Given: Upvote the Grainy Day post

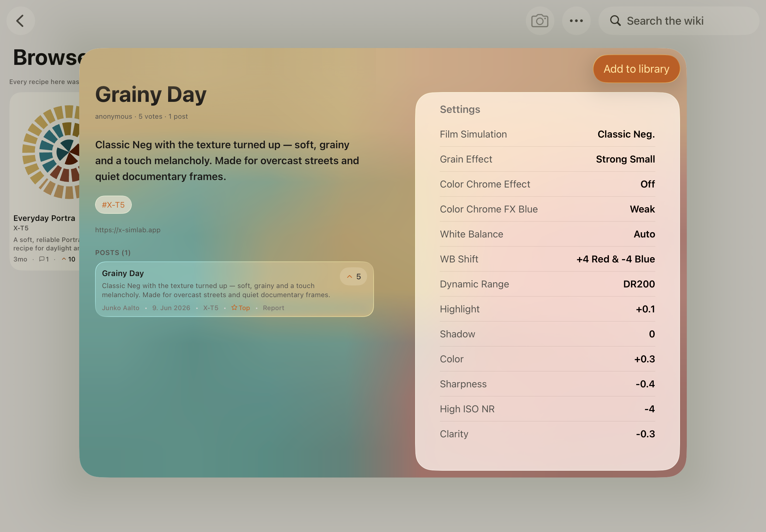Looking at the screenshot, I should 353,276.
